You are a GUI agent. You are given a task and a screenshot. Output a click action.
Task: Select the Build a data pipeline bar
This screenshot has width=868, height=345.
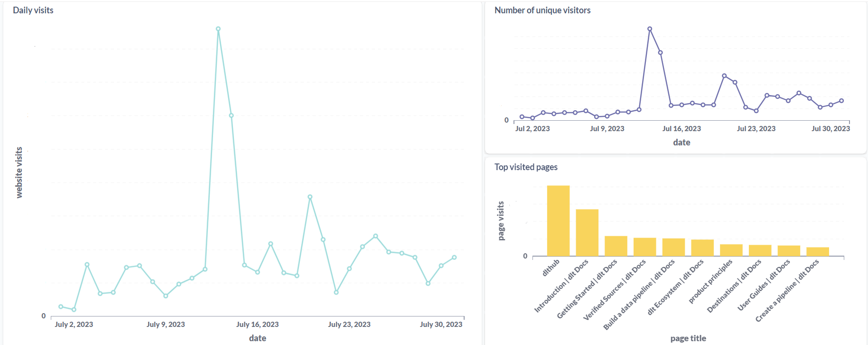[x=673, y=247]
